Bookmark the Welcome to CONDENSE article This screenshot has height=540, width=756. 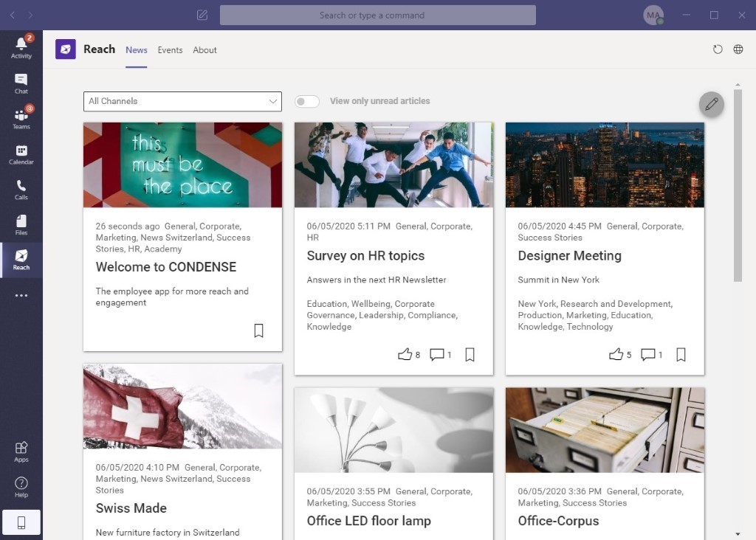pos(259,330)
